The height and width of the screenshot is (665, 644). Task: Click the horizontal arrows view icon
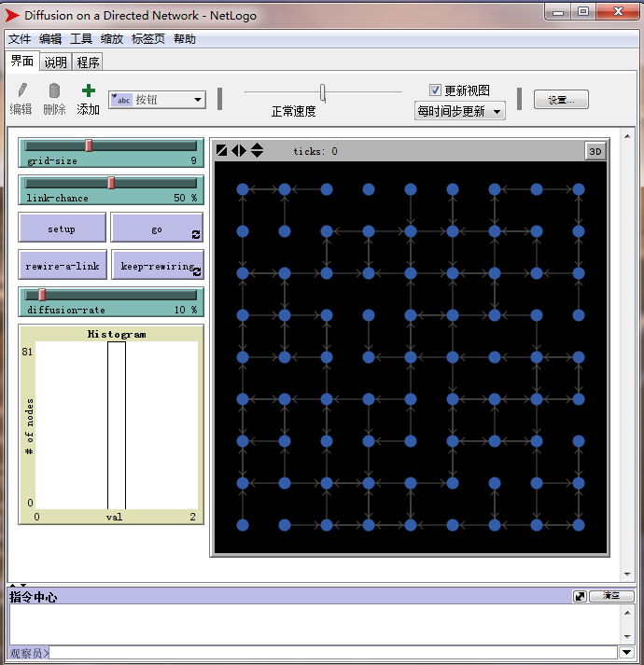[x=239, y=150]
